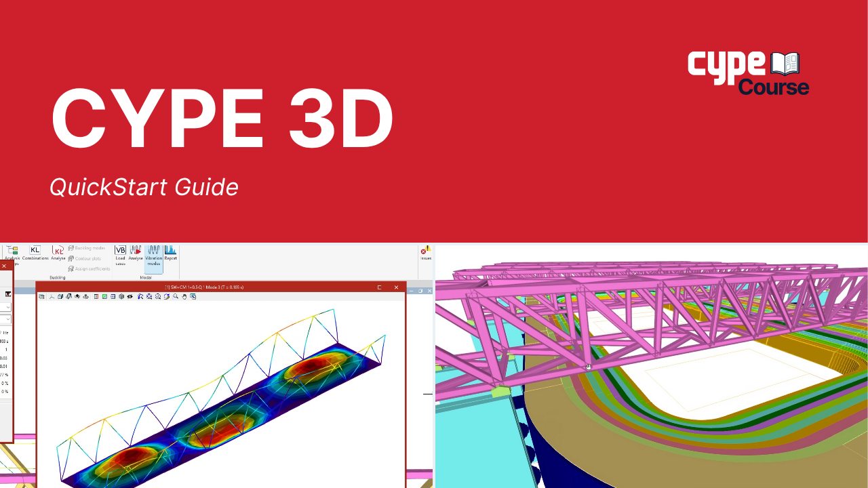Select the rotate view cube icon
Image resolution: width=868 pixels, height=488 pixels.
[69, 297]
